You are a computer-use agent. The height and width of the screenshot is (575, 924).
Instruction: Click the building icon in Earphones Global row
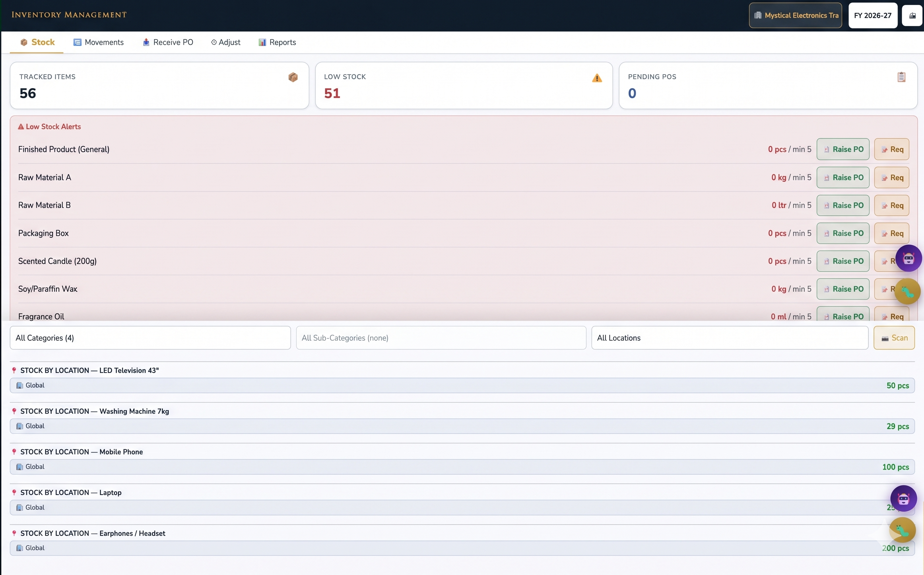tap(20, 548)
